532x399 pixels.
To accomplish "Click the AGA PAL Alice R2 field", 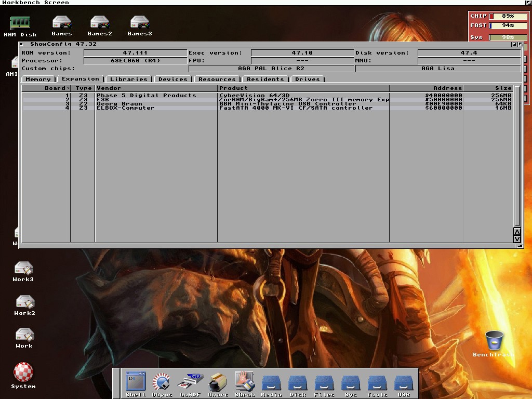I will 271,69.
